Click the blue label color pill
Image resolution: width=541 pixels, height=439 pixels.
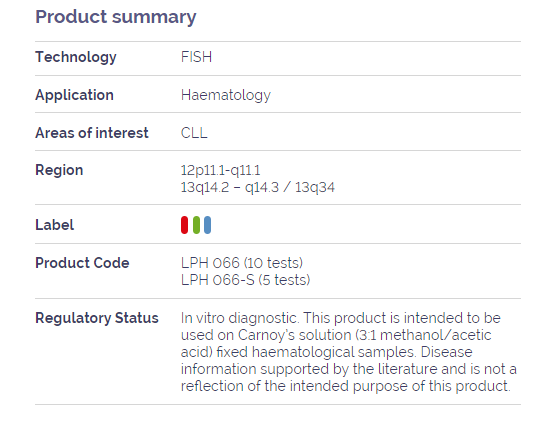tap(207, 225)
